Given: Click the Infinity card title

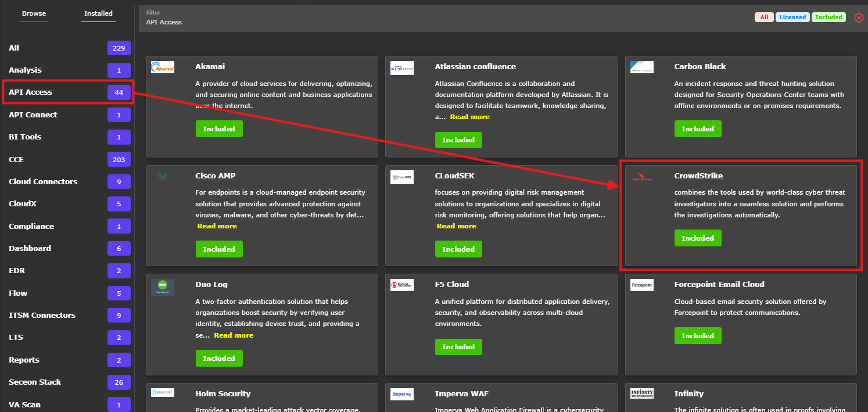Looking at the screenshot, I should click(x=689, y=393).
